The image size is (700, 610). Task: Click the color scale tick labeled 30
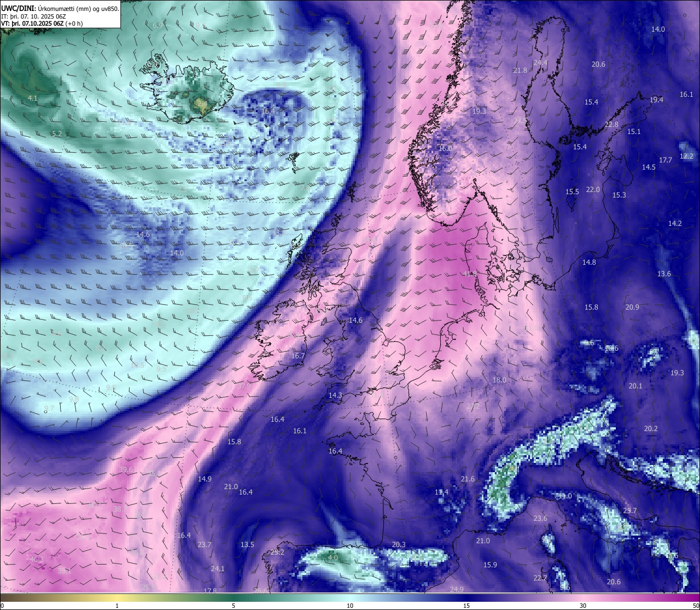pyautogui.click(x=583, y=606)
